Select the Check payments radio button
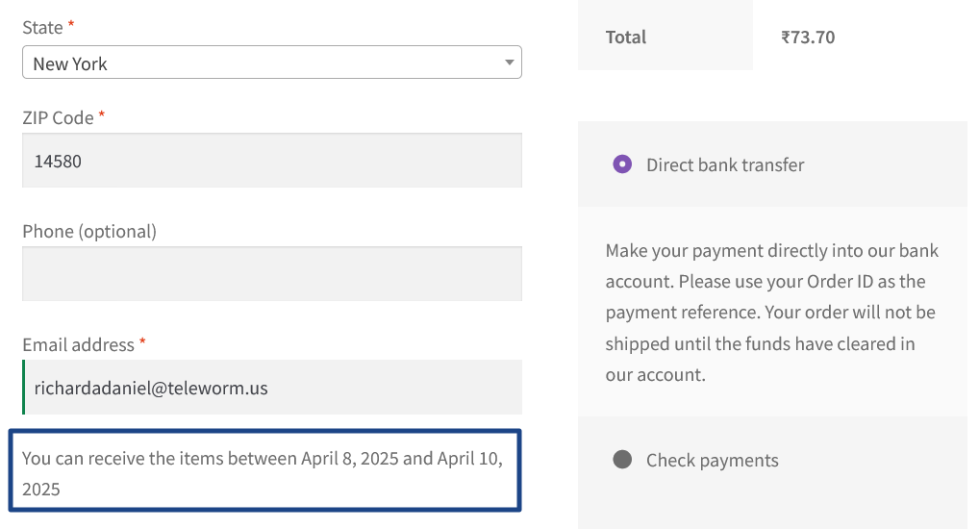 pyautogui.click(x=622, y=460)
